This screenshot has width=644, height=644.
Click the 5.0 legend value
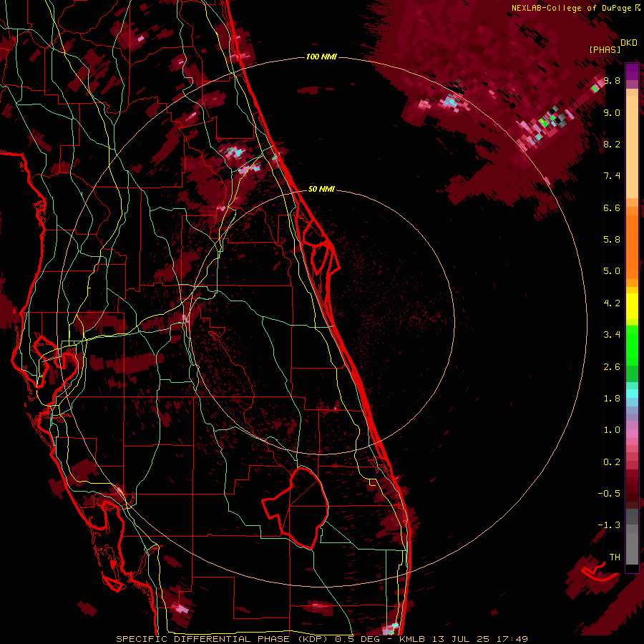click(612, 271)
